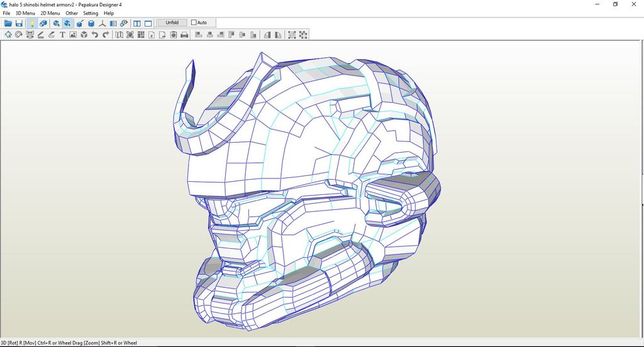Click the grid blocks layout icon
This screenshot has width=644, height=347.
[x=141, y=35]
